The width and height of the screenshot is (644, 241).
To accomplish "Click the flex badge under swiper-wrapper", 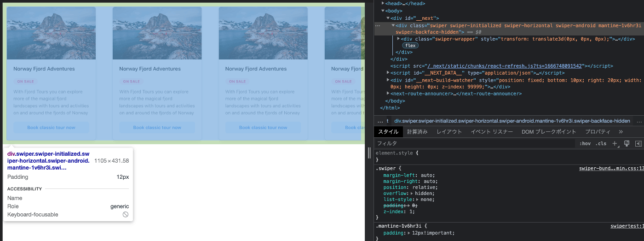I will coord(410,46).
